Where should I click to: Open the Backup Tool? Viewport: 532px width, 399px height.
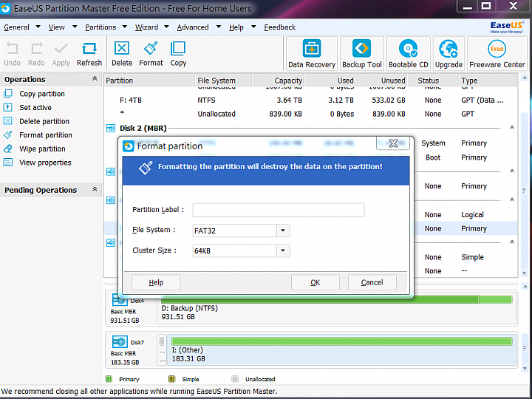click(x=361, y=54)
